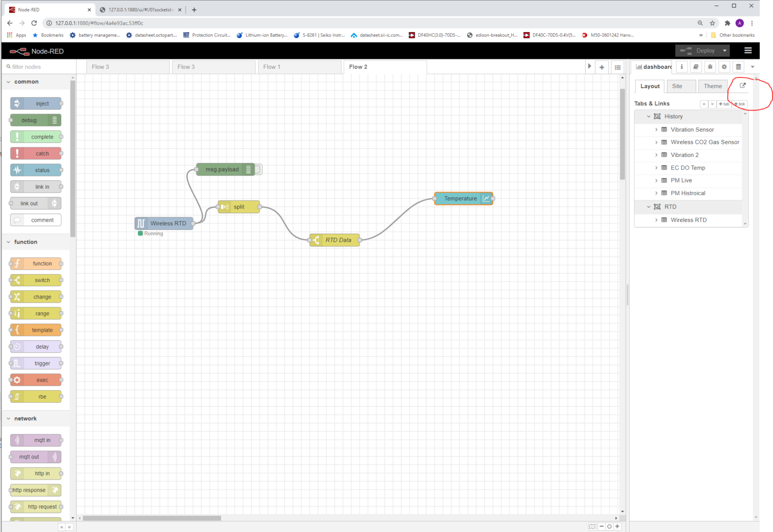Screen dimensions: 773x532
Task: Collapse the function palette category
Action: tap(9, 242)
